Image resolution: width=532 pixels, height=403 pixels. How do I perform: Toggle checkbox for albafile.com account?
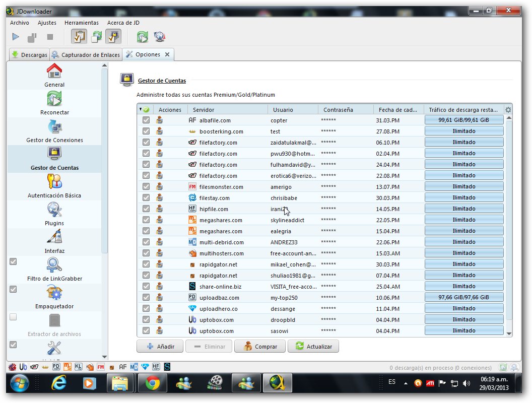[146, 120]
